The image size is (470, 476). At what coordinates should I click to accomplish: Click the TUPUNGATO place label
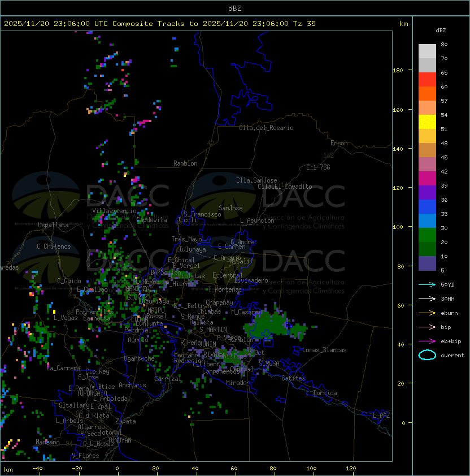[92, 393]
